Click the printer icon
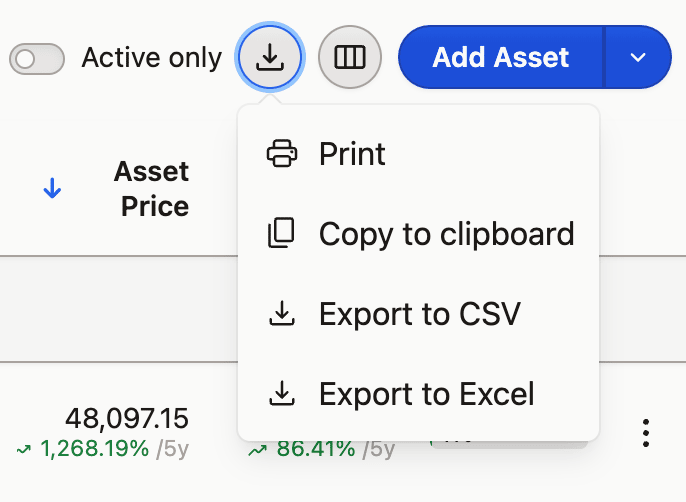The width and height of the screenshot is (686, 502). (x=282, y=154)
